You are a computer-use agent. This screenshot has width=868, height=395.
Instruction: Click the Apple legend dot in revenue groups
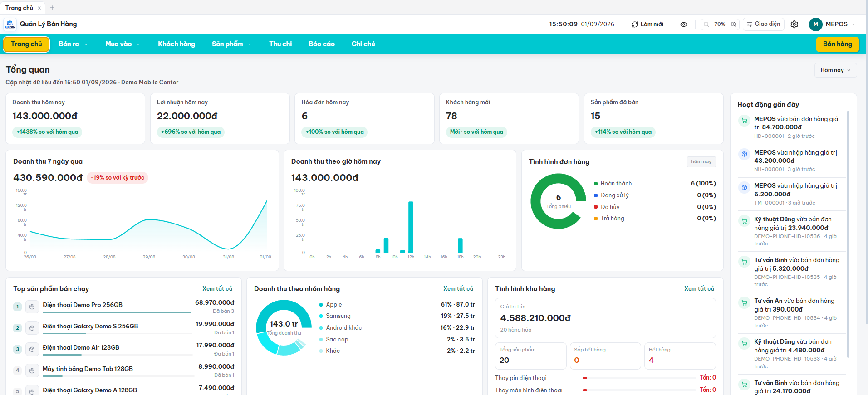point(321,305)
